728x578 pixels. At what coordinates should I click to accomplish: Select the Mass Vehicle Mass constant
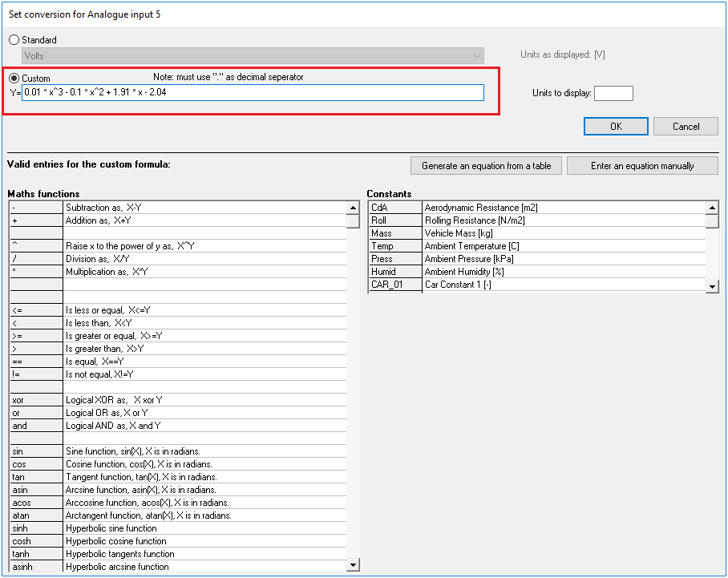click(536, 233)
